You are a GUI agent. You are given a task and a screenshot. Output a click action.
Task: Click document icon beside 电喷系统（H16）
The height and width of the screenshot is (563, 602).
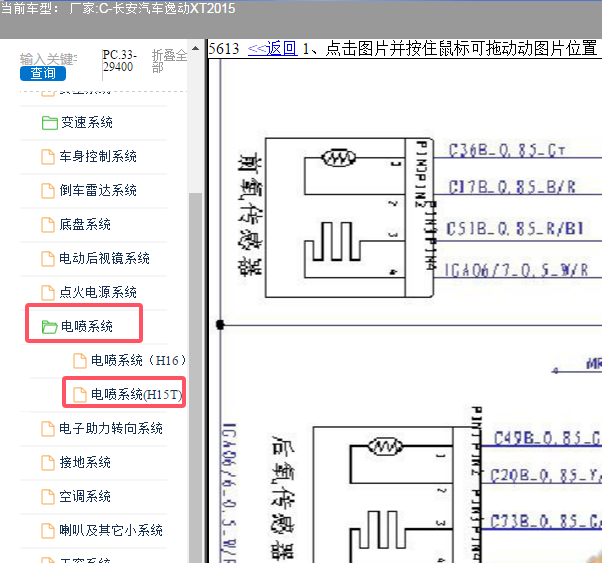(80, 361)
